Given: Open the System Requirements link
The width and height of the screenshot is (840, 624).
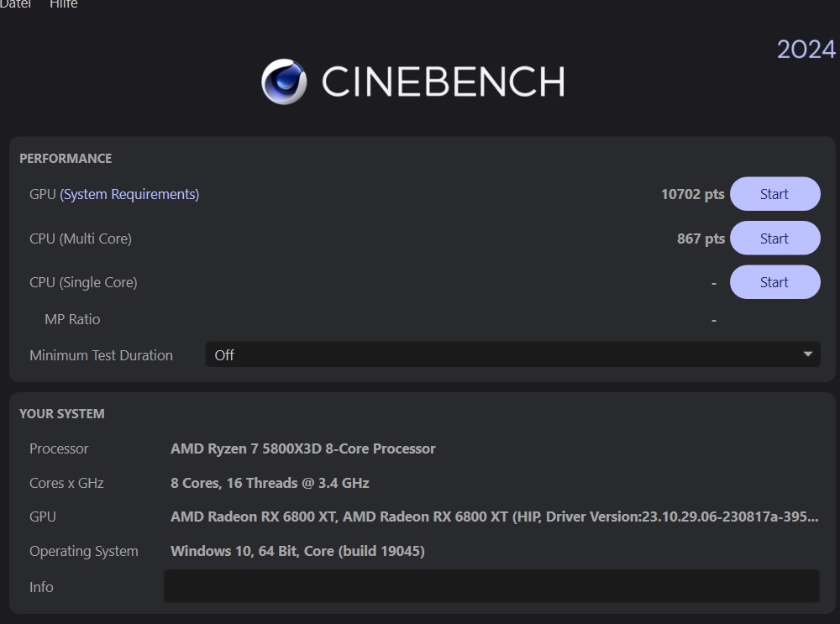Looking at the screenshot, I should [x=129, y=195].
